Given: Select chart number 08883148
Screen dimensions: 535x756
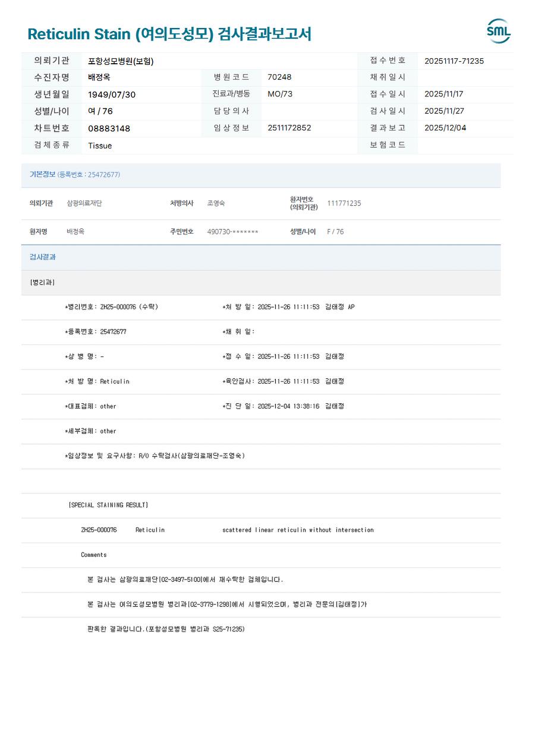Looking at the screenshot, I should [x=109, y=128].
